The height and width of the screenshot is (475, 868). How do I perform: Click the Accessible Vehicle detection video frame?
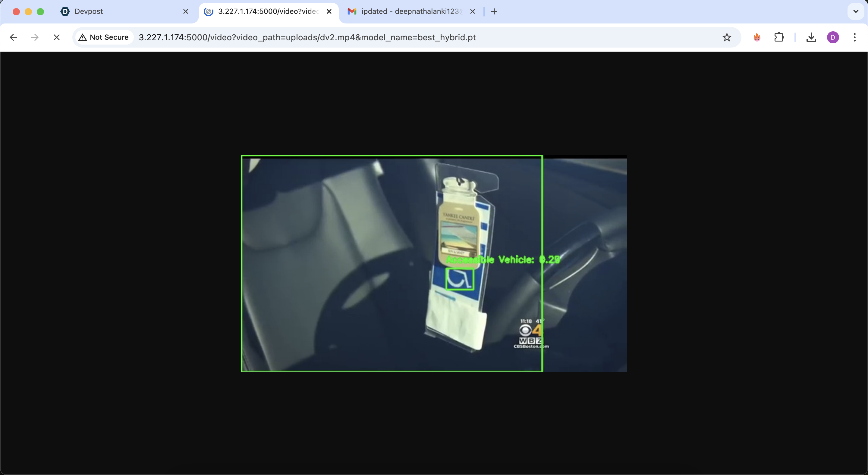coord(434,263)
